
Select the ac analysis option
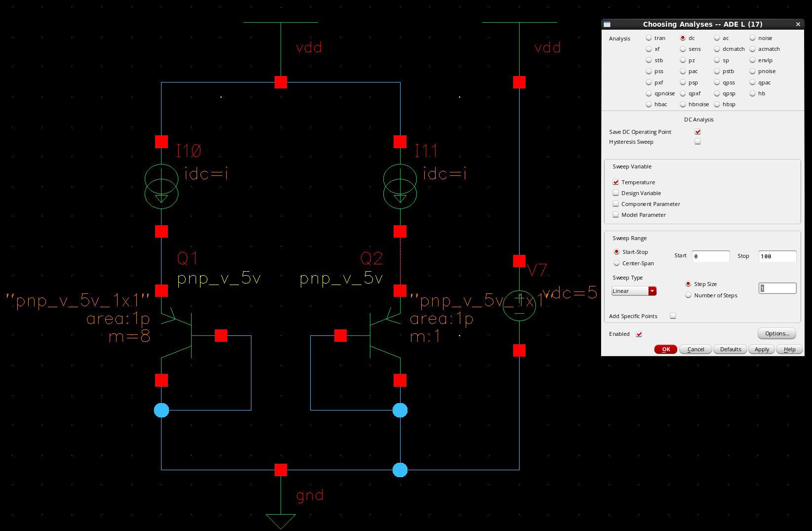(x=717, y=38)
